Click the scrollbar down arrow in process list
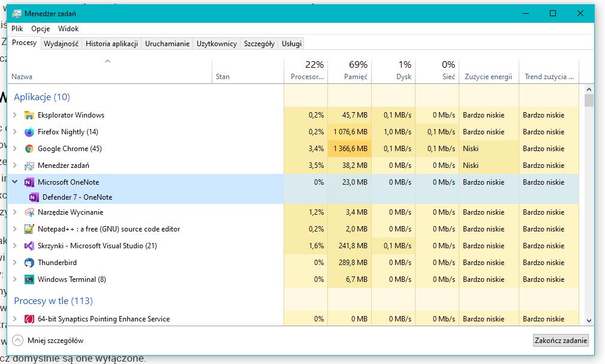Image resolution: width=605 pixels, height=364 pixels. tap(588, 321)
